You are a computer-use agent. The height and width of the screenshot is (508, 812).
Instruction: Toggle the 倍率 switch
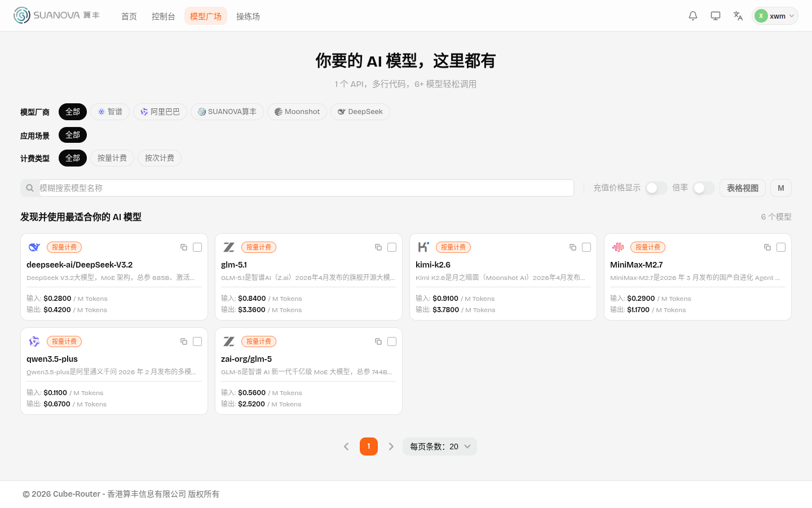coord(704,188)
